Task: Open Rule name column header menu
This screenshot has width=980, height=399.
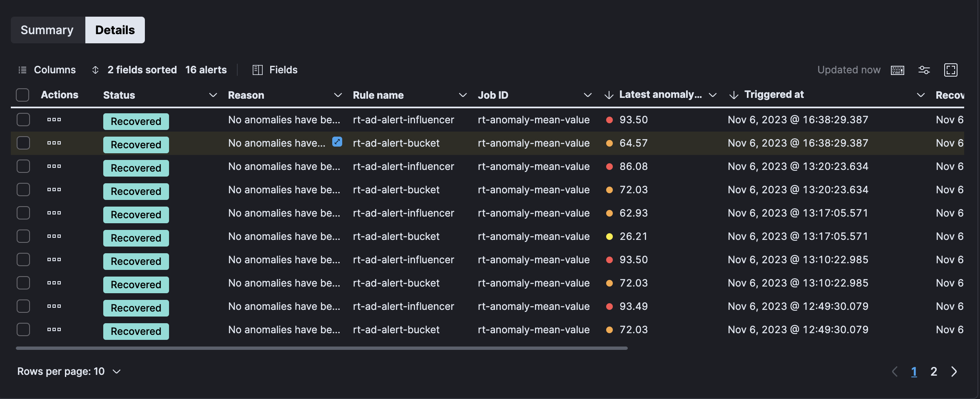Action: (463, 95)
